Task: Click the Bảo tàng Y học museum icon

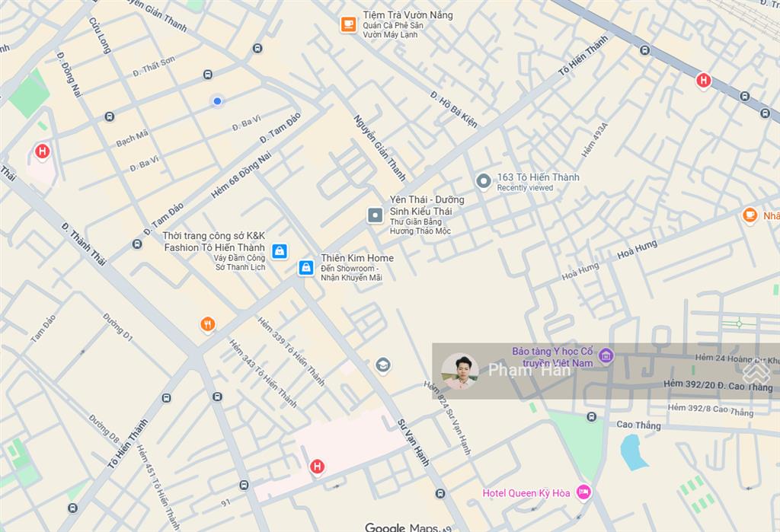Action: point(606,355)
